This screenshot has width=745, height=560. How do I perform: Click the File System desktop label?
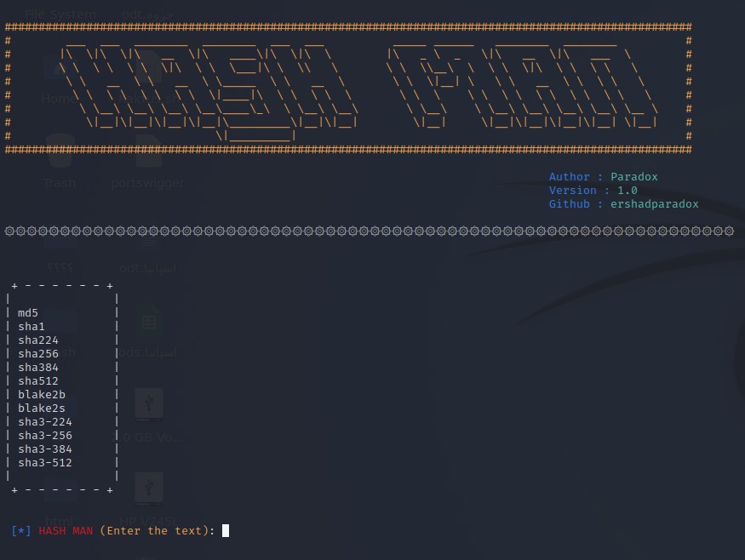click(x=59, y=14)
